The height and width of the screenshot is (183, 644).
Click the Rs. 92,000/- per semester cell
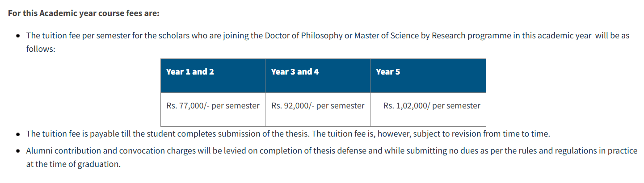coord(318,106)
